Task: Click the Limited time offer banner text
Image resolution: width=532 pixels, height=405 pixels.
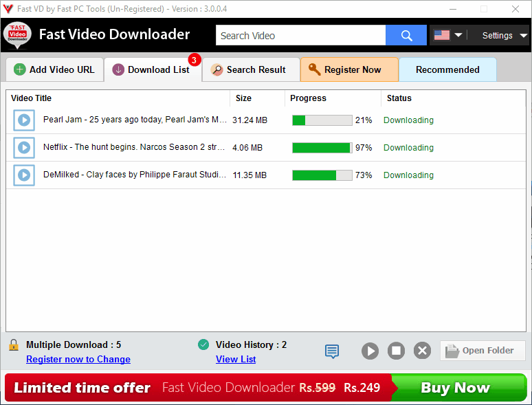Action: pyautogui.click(x=82, y=388)
